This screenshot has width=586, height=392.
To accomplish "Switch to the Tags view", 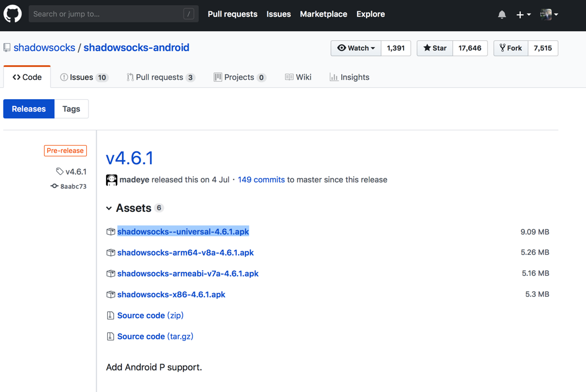I will click(x=71, y=109).
